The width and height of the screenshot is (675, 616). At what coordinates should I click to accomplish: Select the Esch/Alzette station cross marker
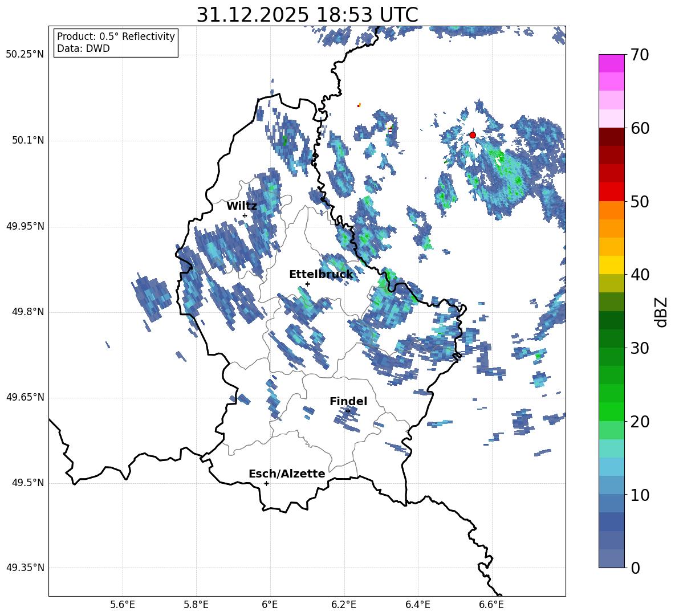(x=266, y=483)
